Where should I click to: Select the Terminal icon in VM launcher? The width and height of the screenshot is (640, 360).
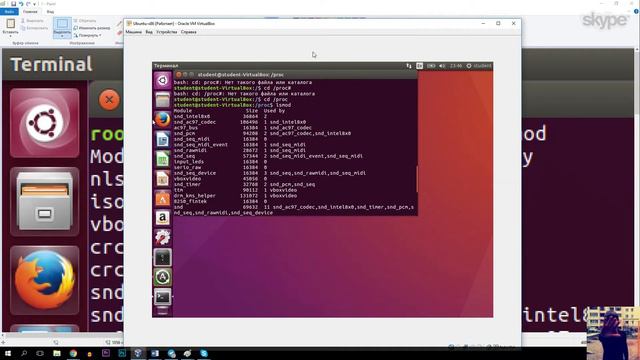click(x=162, y=297)
